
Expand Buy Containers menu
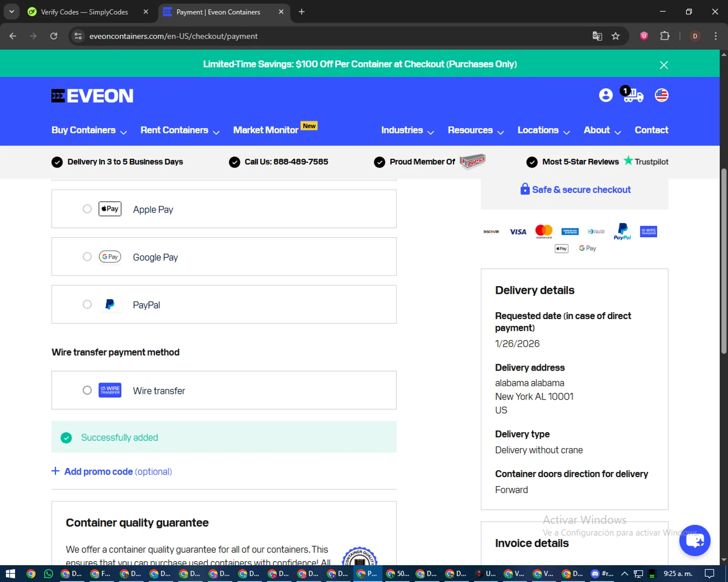[89, 130]
